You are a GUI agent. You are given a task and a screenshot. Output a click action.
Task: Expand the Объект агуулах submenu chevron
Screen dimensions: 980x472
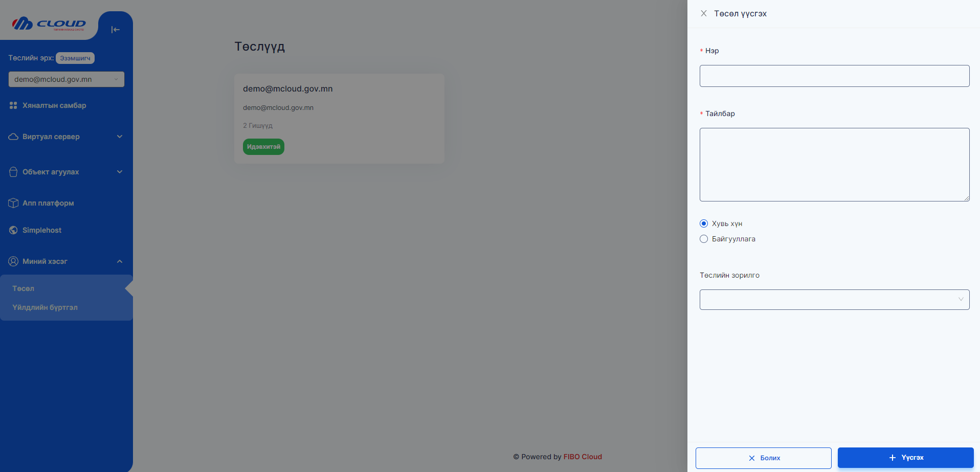(120, 172)
